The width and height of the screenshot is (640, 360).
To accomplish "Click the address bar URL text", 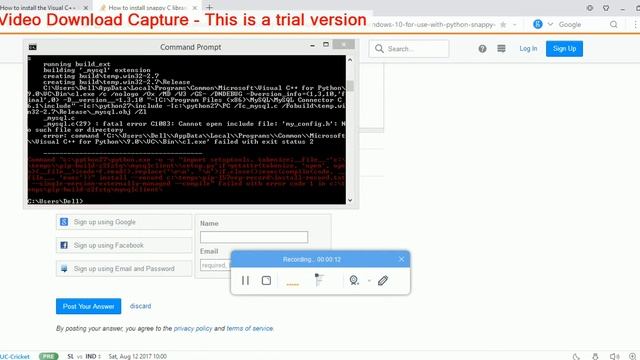I will (434, 24).
